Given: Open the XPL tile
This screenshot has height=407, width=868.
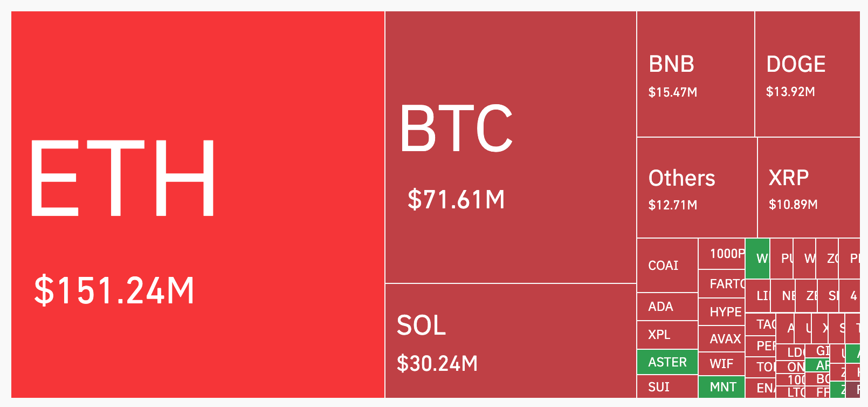Looking at the screenshot, I should (x=667, y=335).
